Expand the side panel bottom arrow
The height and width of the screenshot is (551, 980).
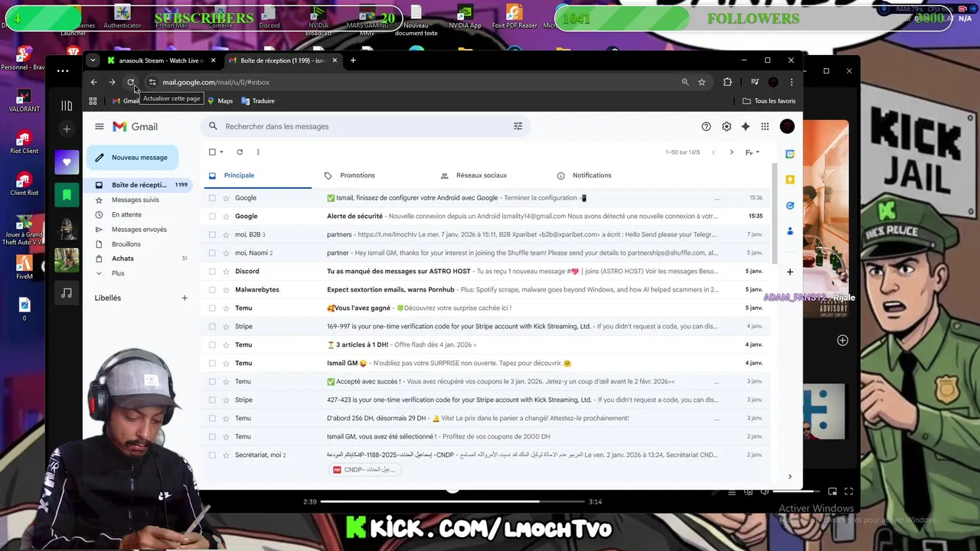coord(789,477)
